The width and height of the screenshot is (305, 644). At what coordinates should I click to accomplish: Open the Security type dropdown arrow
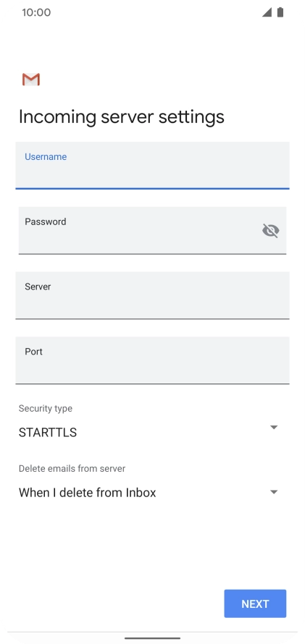(x=274, y=427)
